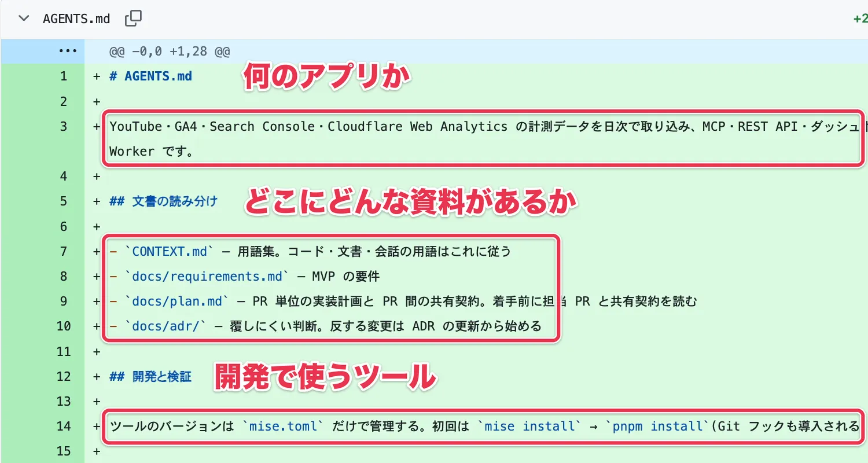Click the `docs/plan.md` code text
The width and height of the screenshot is (868, 463).
[177, 302]
